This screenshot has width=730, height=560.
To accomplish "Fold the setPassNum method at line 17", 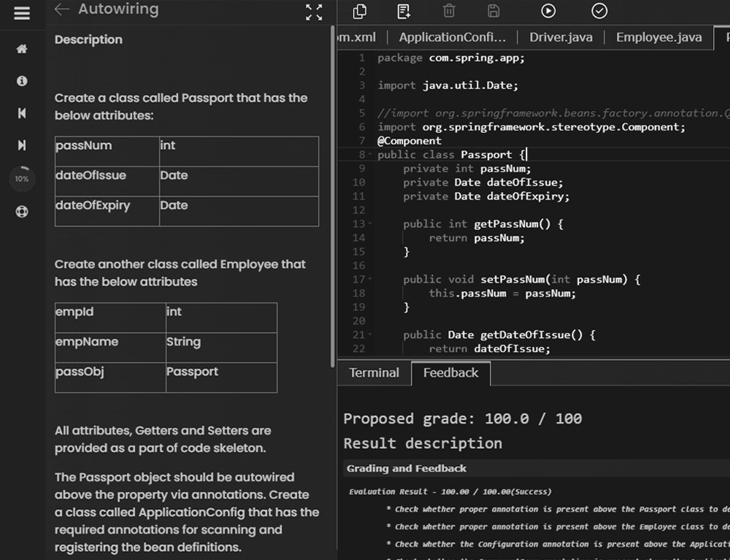I will coord(371,280).
